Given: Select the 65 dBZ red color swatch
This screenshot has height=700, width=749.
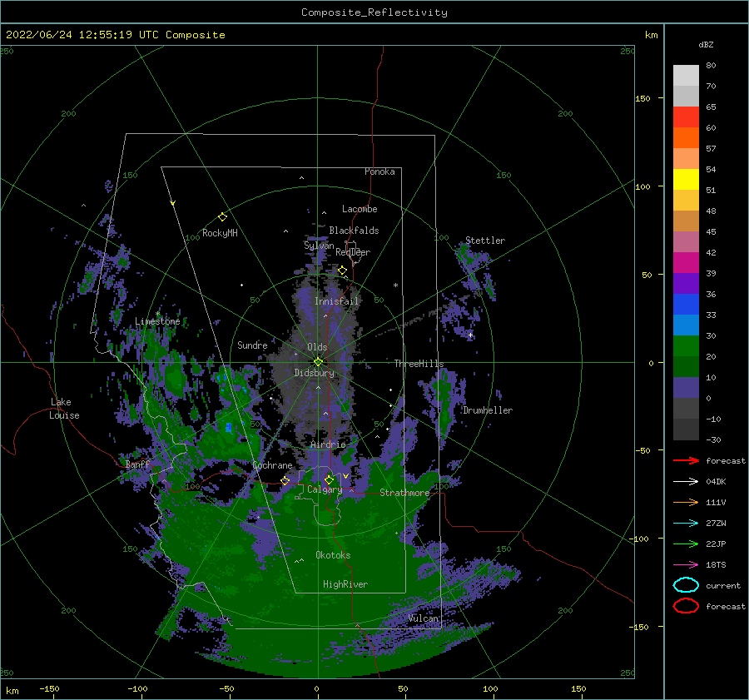Looking at the screenshot, I should (686, 117).
